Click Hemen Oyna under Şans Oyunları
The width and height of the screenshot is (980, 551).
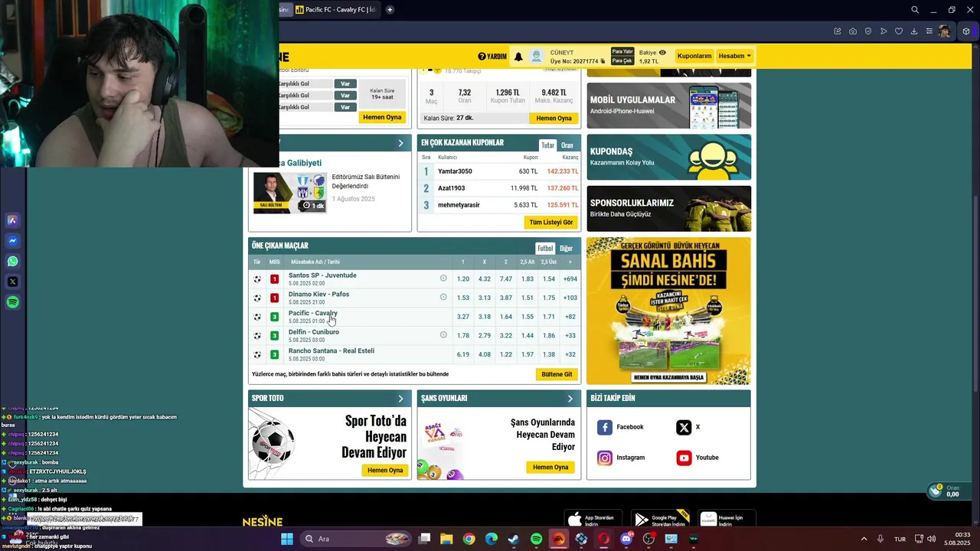point(550,467)
